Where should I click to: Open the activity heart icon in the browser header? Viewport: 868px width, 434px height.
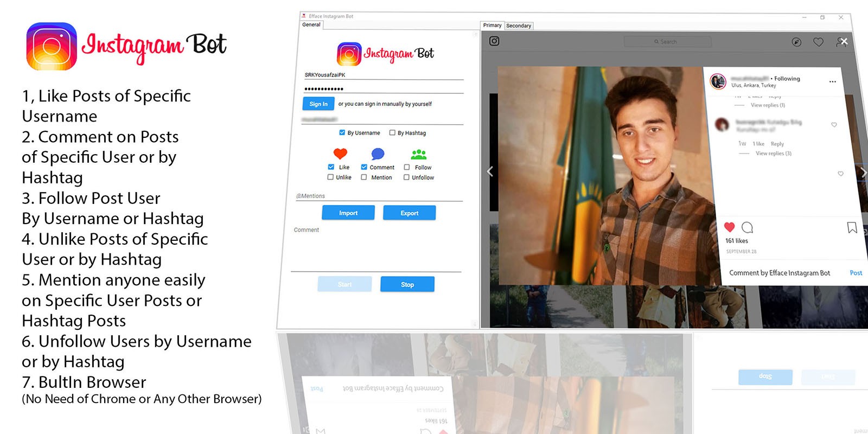[818, 42]
